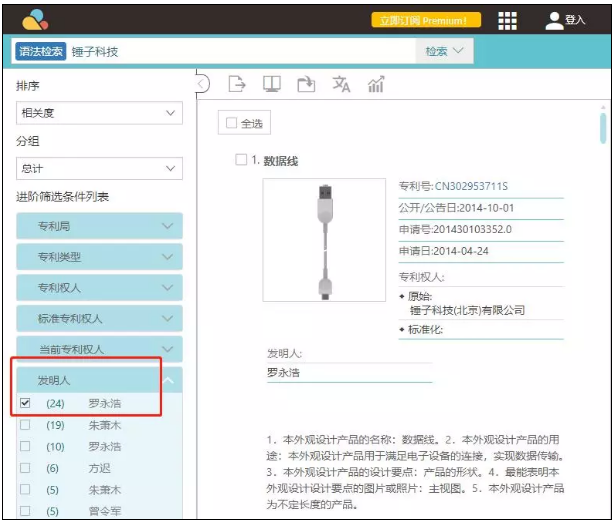614x521 pixels.
Task: Click the colorful app logo
Action: 34,19
